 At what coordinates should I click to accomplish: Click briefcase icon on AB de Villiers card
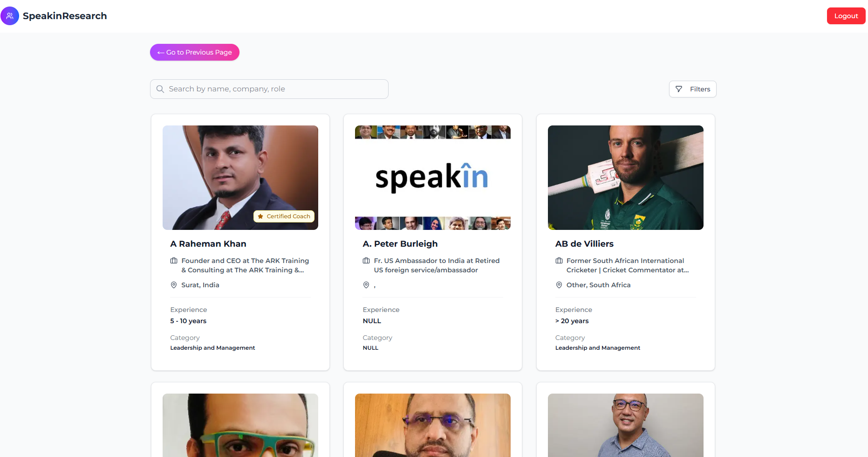click(559, 261)
